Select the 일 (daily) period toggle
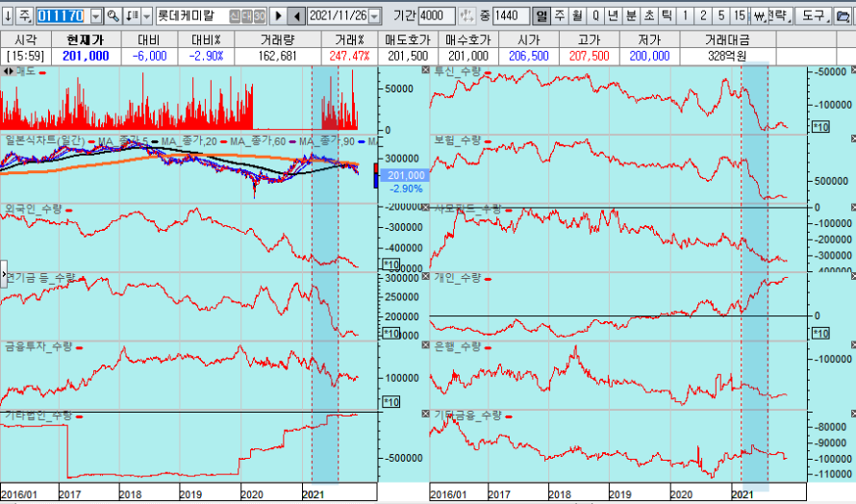The image size is (856, 504). click(x=541, y=16)
